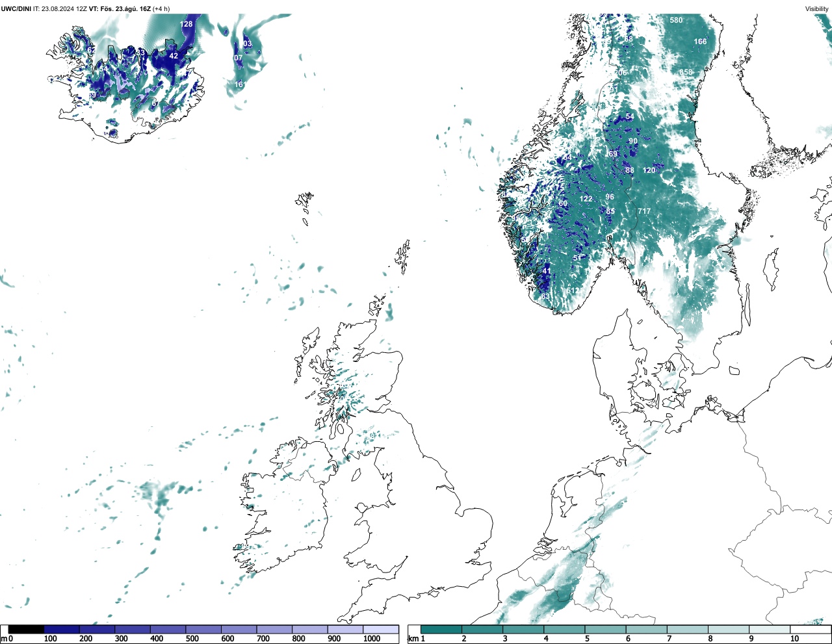The image size is (832, 644).
Task: Select the '166' visibility value
Action: point(700,42)
